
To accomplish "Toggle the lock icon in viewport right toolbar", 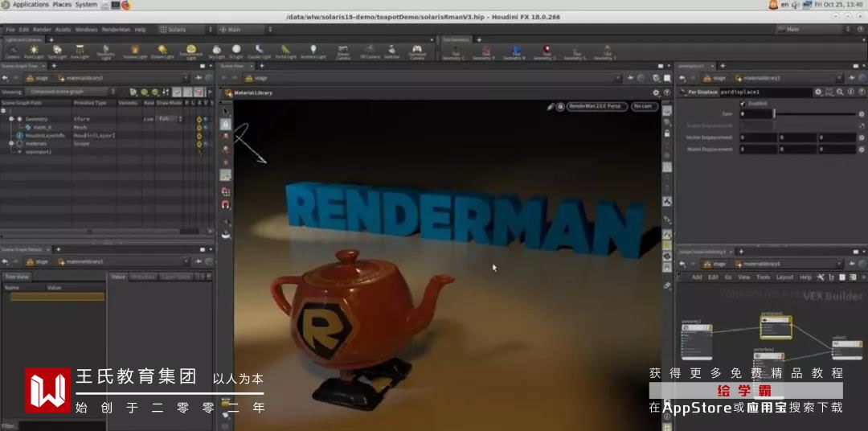I will point(668,133).
